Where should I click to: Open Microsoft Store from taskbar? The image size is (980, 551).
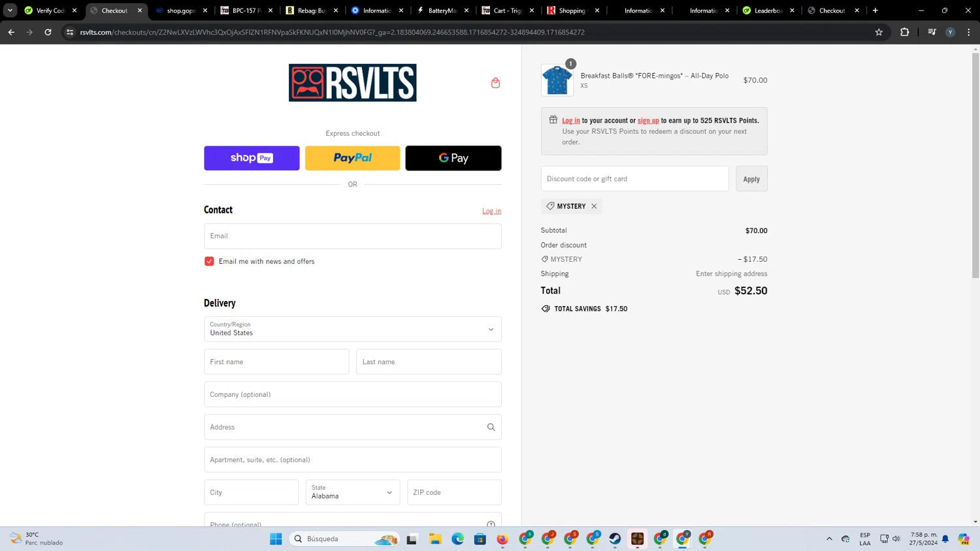point(480,539)
